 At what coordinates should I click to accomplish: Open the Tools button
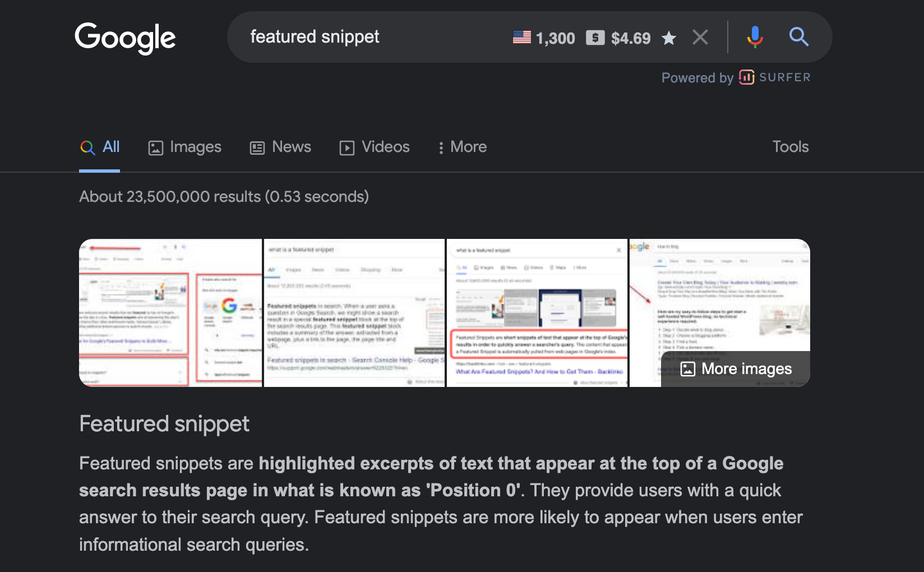[x=791, y=147]
